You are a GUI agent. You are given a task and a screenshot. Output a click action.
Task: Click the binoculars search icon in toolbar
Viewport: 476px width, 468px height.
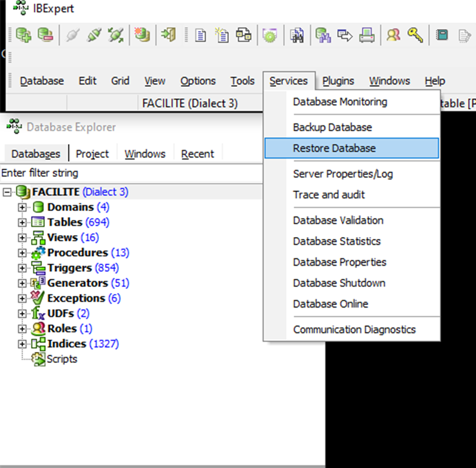[x=297, y=35]
